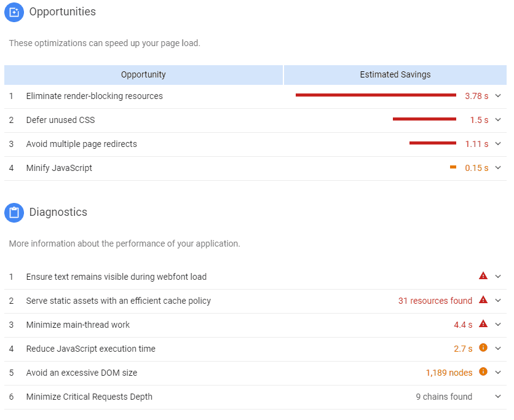Select Reduce JavaScript execution time row

90,349
